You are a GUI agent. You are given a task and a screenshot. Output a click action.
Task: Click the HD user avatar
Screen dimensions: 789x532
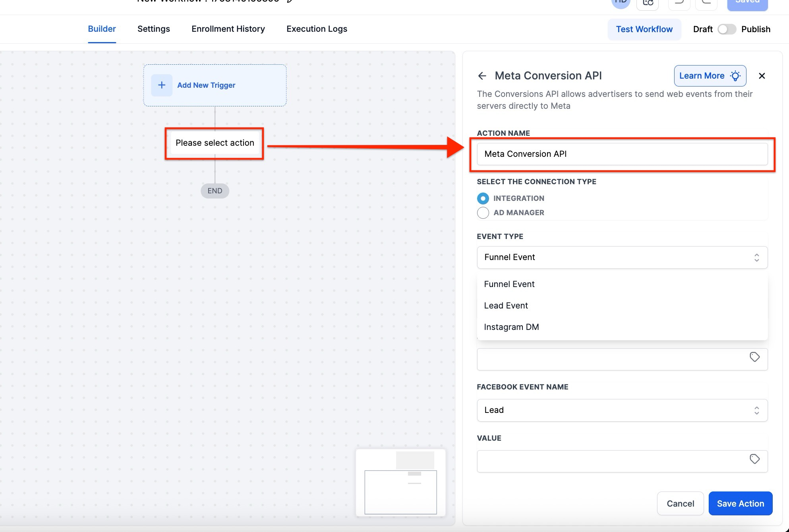(x=621, y=2)
